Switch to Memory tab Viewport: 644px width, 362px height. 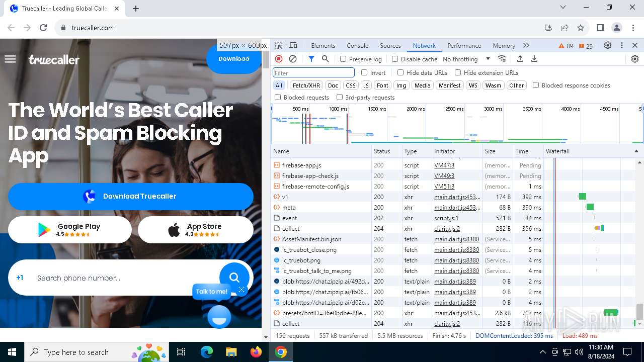(x=504, y=45)
